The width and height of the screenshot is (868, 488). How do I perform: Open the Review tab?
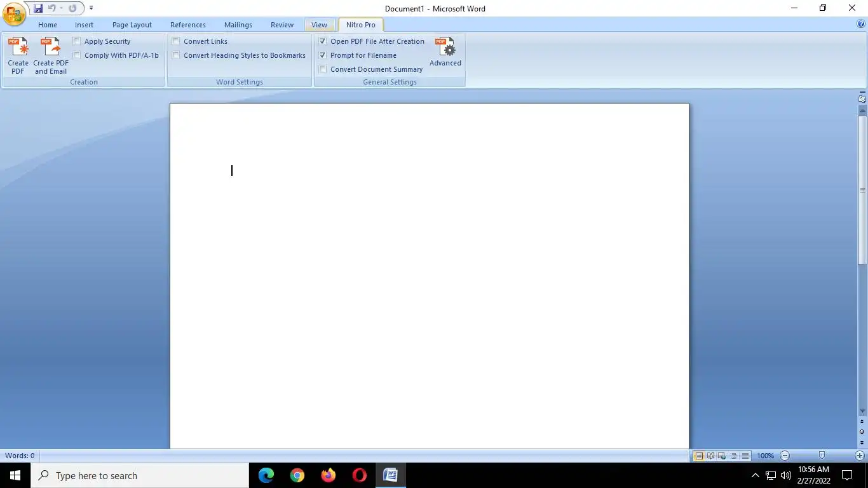coord(282,25)
